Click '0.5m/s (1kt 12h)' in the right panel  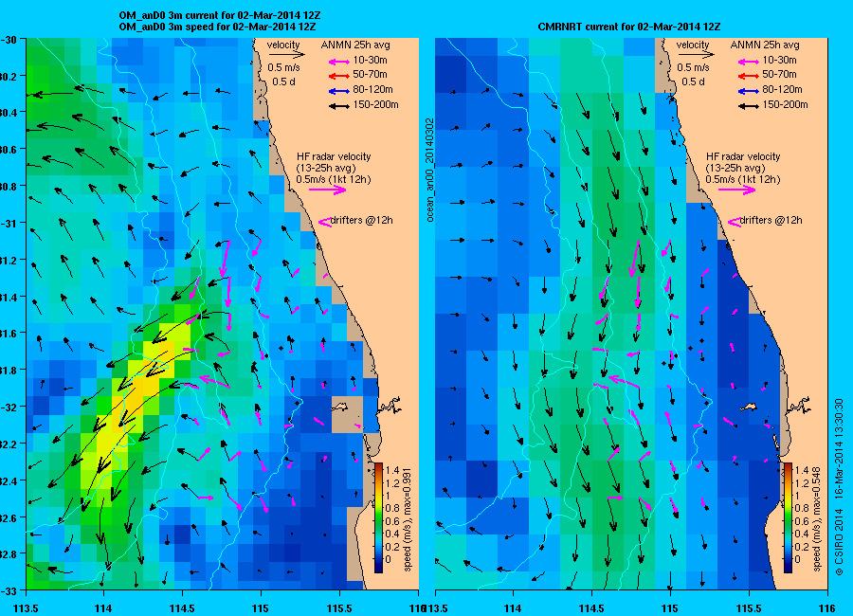(x=742, y=179)
